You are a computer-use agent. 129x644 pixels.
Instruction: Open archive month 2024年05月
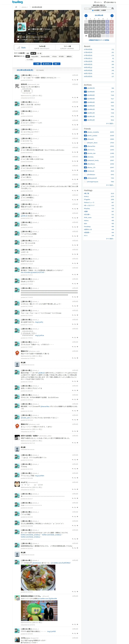tap(91, 95)
